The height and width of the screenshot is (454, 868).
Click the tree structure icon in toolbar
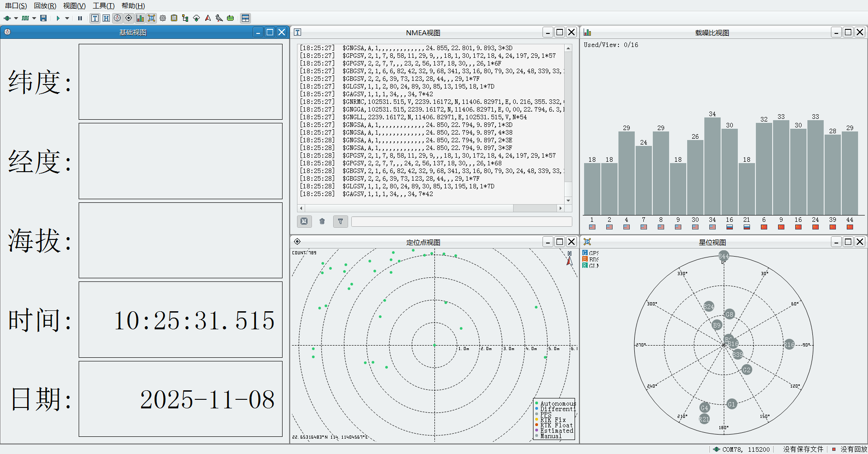185,18
